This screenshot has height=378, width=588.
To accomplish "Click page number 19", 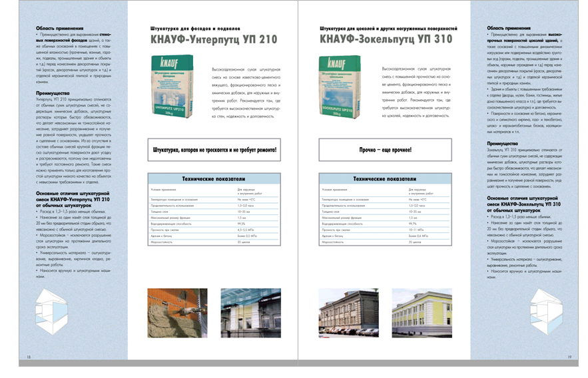I will tap(569, 357).
